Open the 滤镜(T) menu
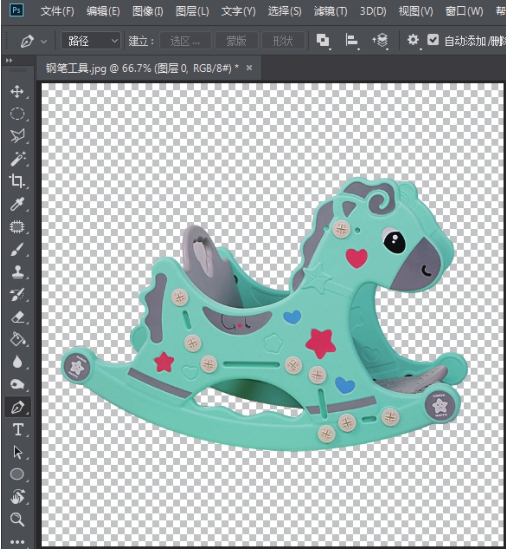Image resolution: width=506 pixels, height=549 pixels. 331,12
